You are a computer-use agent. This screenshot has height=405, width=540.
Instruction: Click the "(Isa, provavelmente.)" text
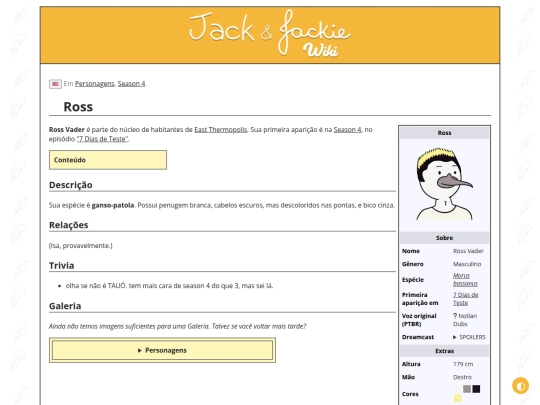(81, 246)
